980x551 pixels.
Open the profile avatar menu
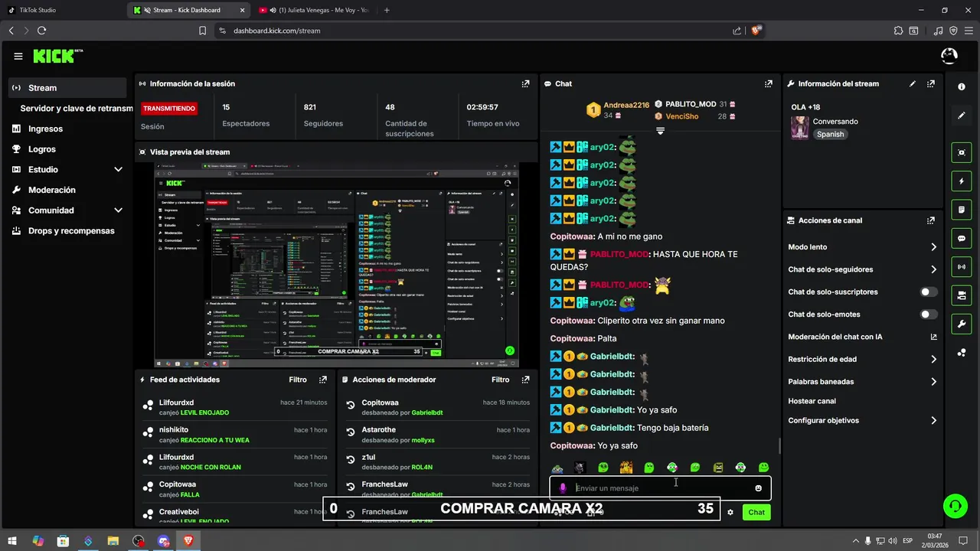click(949, 56)
